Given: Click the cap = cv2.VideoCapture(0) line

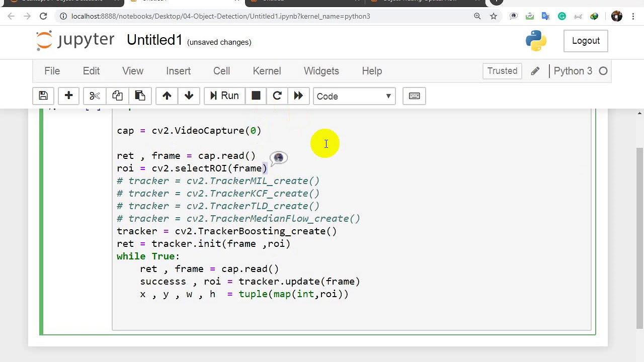Looking at the screenshot, I should tap(189, 131).
